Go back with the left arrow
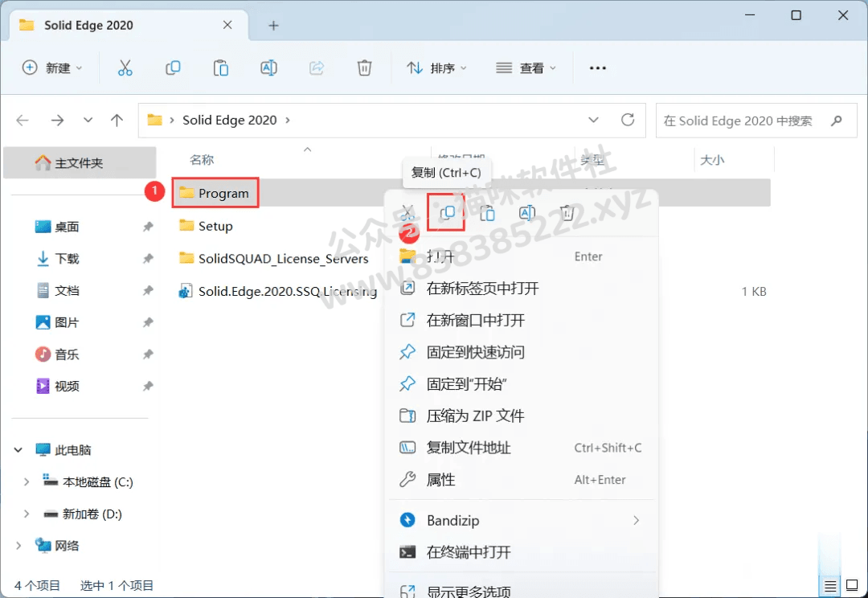 (x=23, y=120)
